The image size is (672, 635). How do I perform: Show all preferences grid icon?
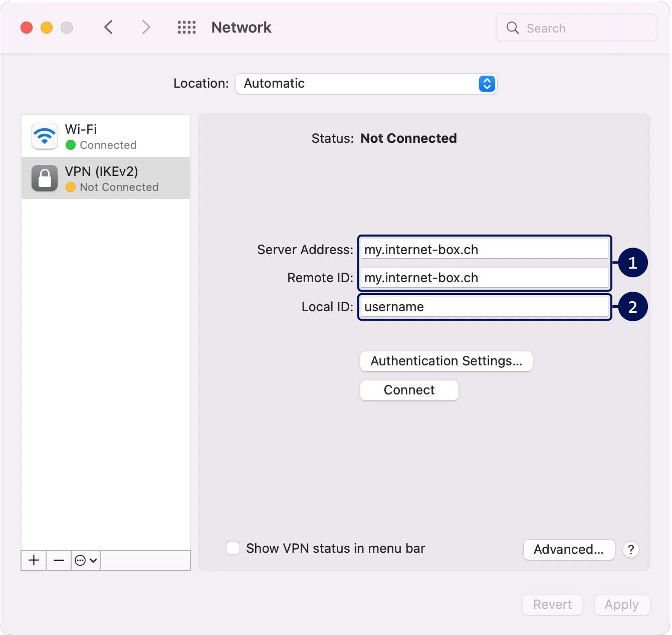coord(186,28)
